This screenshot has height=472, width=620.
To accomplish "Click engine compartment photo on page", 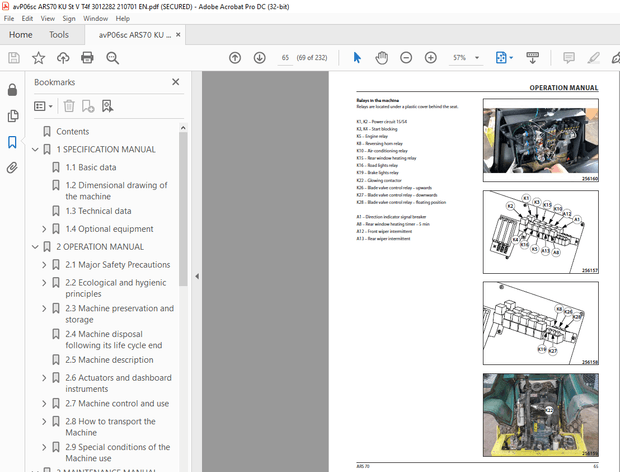I will pos(541,415).
